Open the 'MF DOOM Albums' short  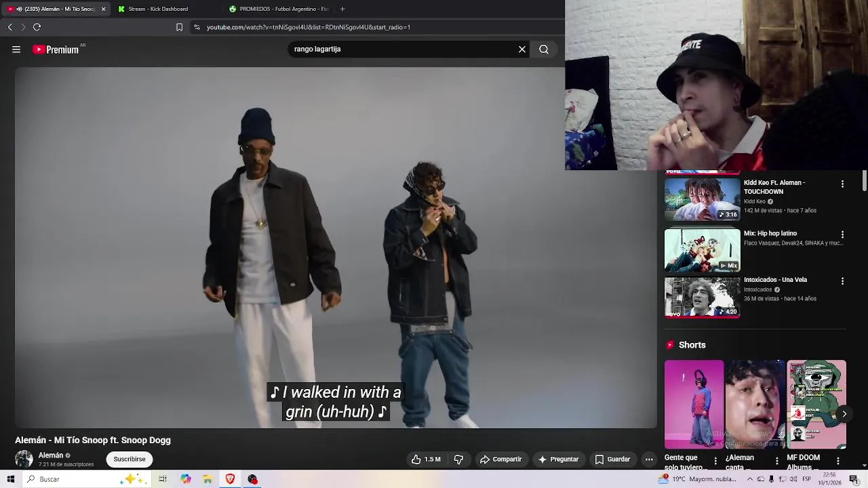816,405
